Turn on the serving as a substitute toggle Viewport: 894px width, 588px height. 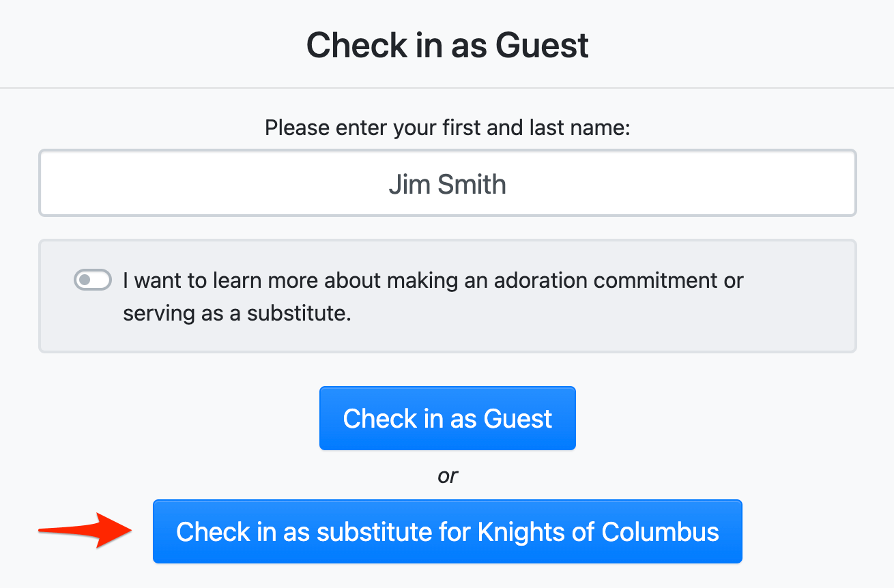tap(93, 280)
